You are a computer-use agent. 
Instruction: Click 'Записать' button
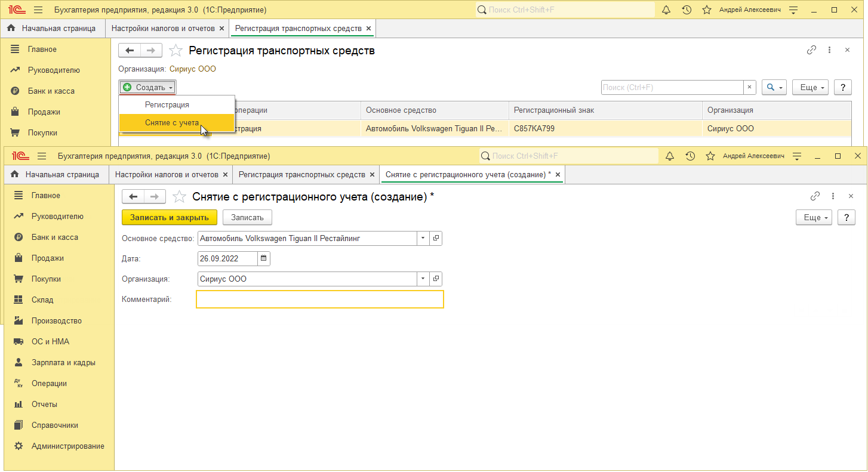click(x=247, y=217)
